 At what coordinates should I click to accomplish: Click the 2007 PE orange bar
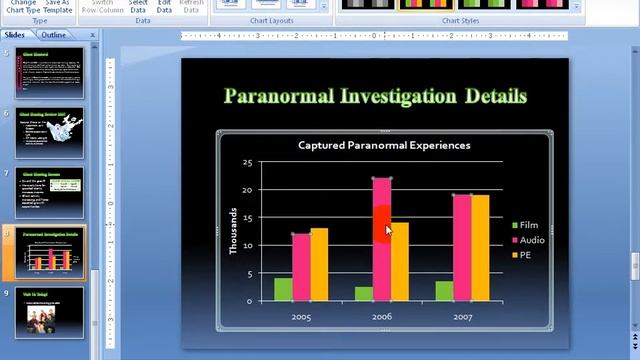480,248
